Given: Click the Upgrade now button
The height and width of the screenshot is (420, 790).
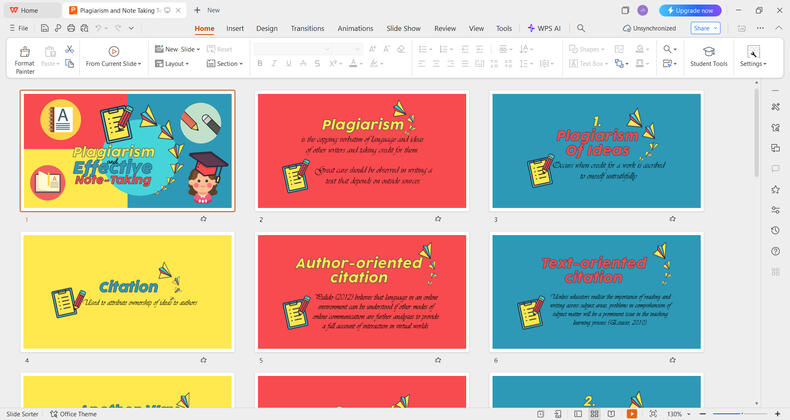Looking at the screenshot, I should [x=690, y=10].
